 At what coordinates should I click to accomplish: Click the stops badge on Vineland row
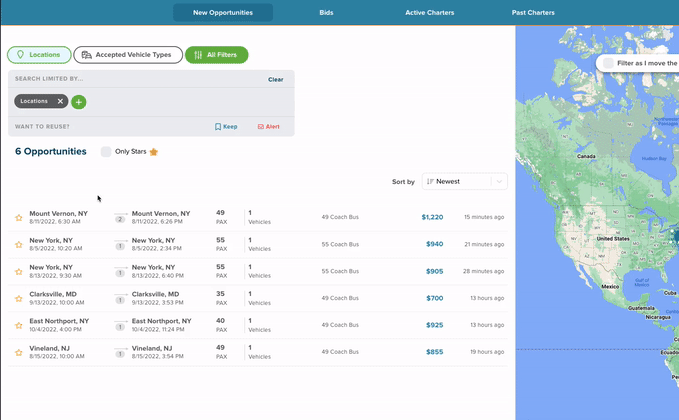pyautogui.click(x=120, y=354)
